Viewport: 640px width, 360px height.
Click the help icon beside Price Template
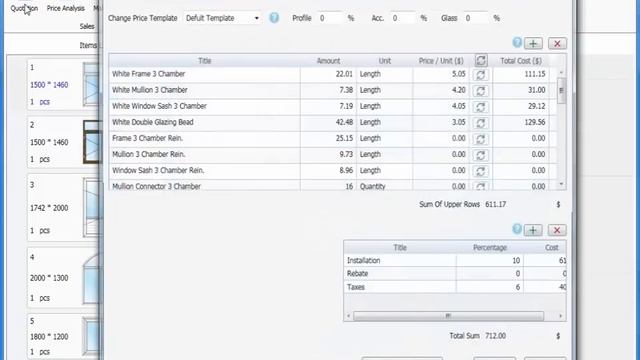pos(274,18)
